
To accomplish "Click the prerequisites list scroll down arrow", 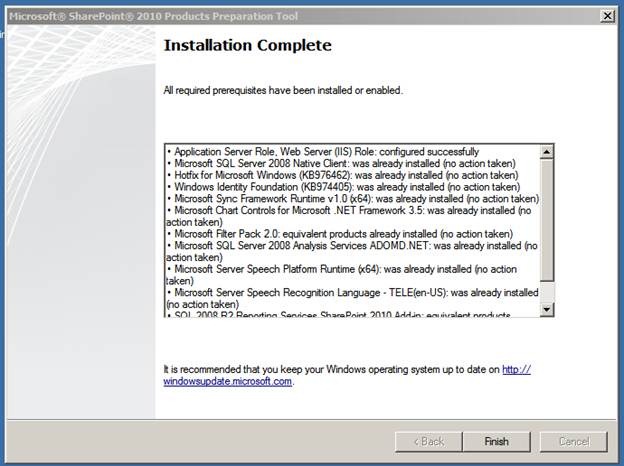I will coord(547,309).
